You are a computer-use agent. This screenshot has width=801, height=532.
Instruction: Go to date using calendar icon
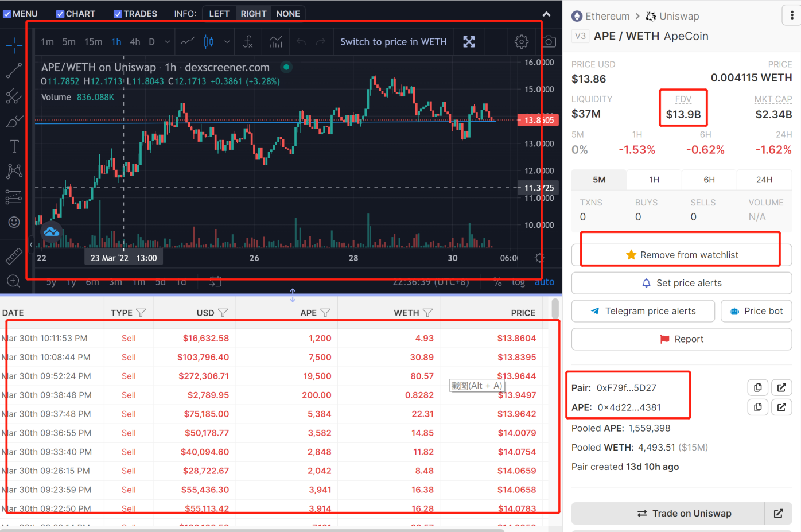point(215,282)
